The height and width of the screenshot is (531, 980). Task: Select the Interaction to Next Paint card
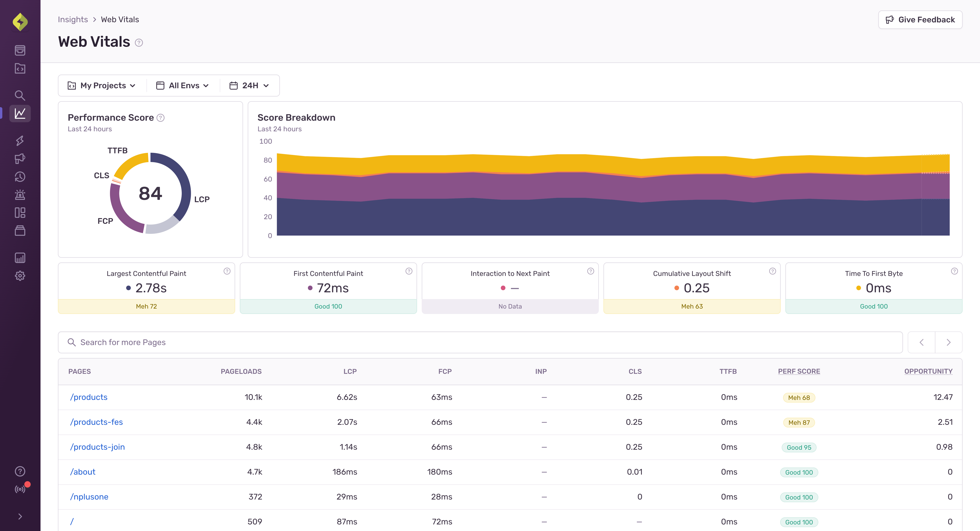point(510,288)
